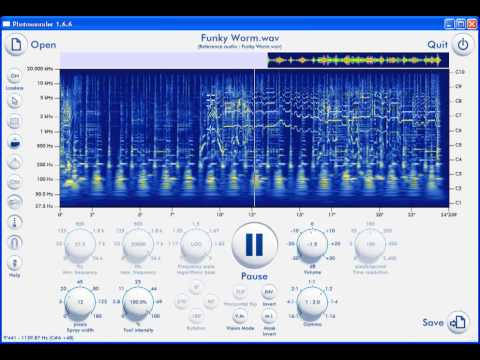Click the Volume dB knob
This screenshot has width=480, height=360.
pos(312,244)
